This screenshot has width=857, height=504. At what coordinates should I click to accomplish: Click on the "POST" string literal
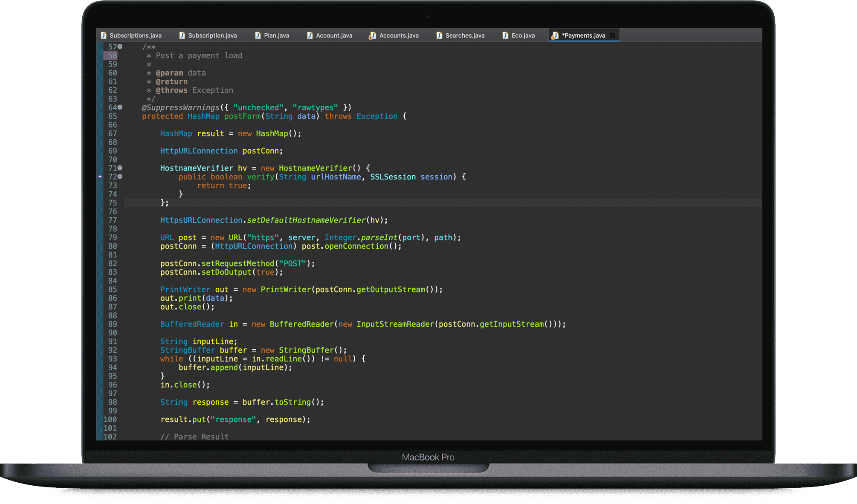pos(292,264)
